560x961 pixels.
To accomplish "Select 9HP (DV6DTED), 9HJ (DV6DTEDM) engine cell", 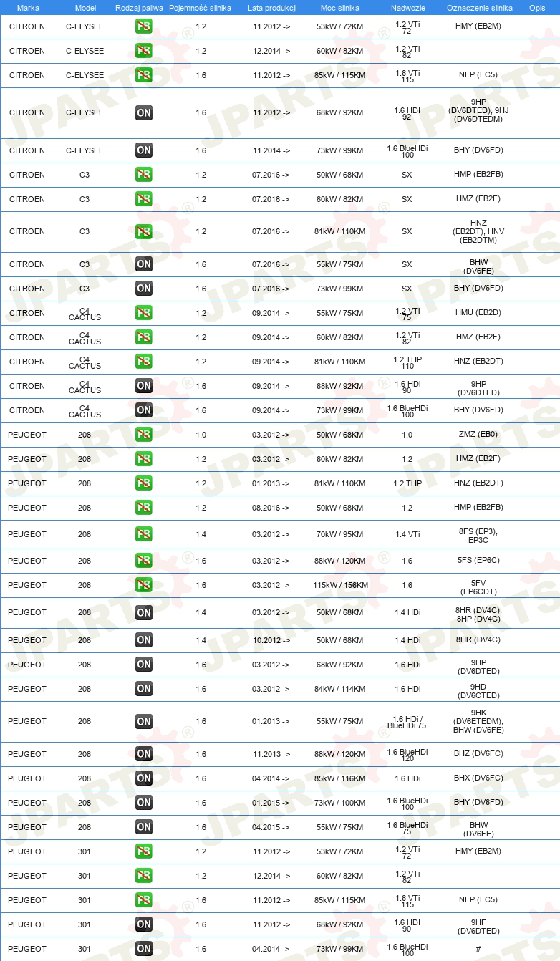I will 478,110.
